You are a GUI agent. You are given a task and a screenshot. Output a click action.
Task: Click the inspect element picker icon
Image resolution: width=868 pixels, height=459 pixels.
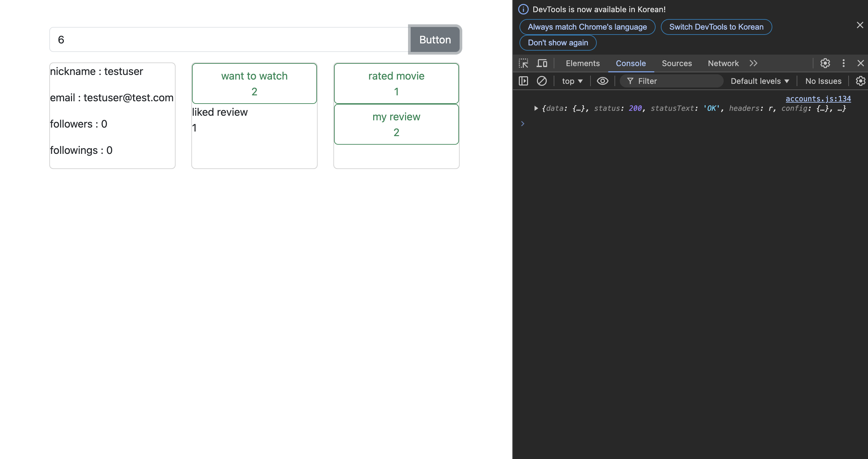pyautogui.click(x=523, y=63)
